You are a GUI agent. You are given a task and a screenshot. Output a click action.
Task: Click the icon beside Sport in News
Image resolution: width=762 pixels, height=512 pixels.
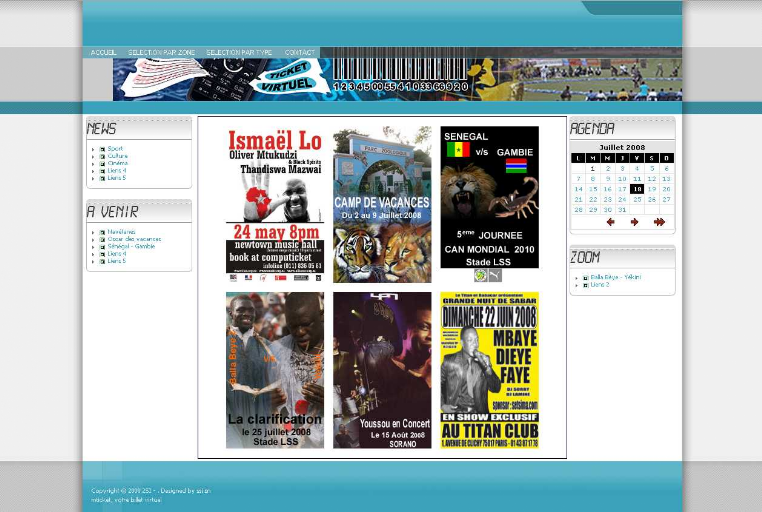tap(103, 149)
